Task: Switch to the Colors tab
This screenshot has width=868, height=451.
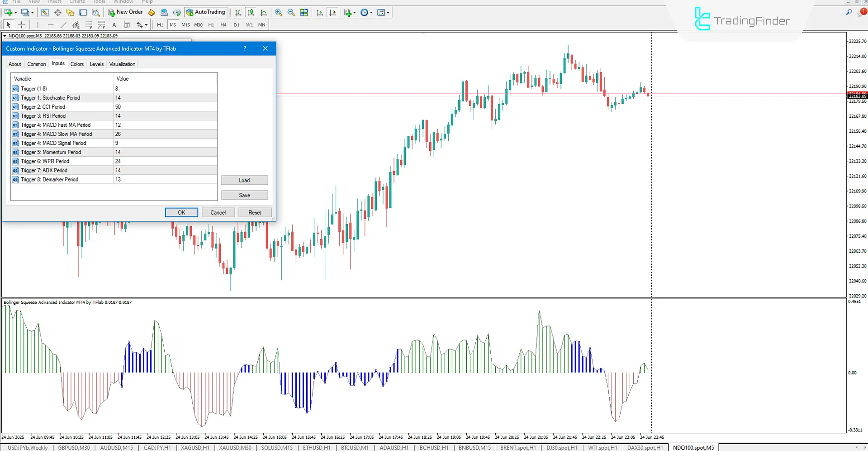Action: pos(77,64)
